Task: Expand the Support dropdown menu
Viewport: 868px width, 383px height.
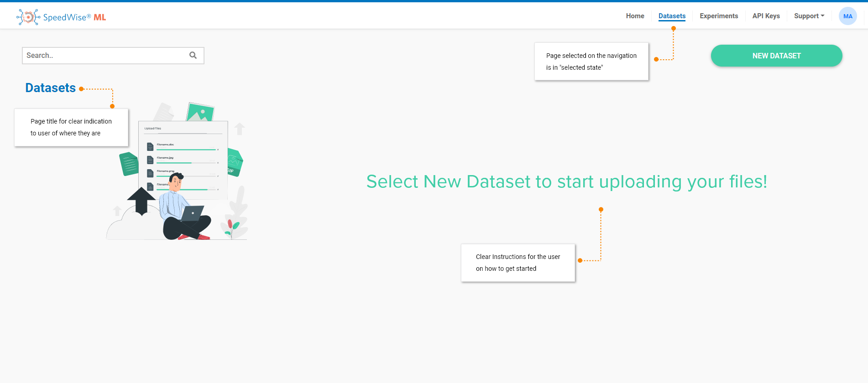Action: coord(809,16)
